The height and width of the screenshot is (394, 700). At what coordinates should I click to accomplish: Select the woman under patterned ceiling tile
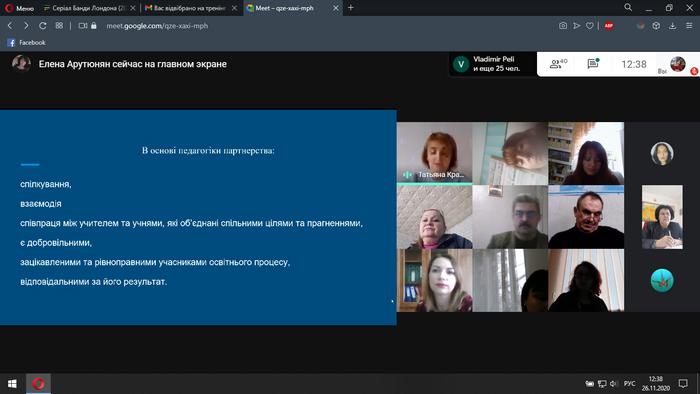tap(434, 217)
